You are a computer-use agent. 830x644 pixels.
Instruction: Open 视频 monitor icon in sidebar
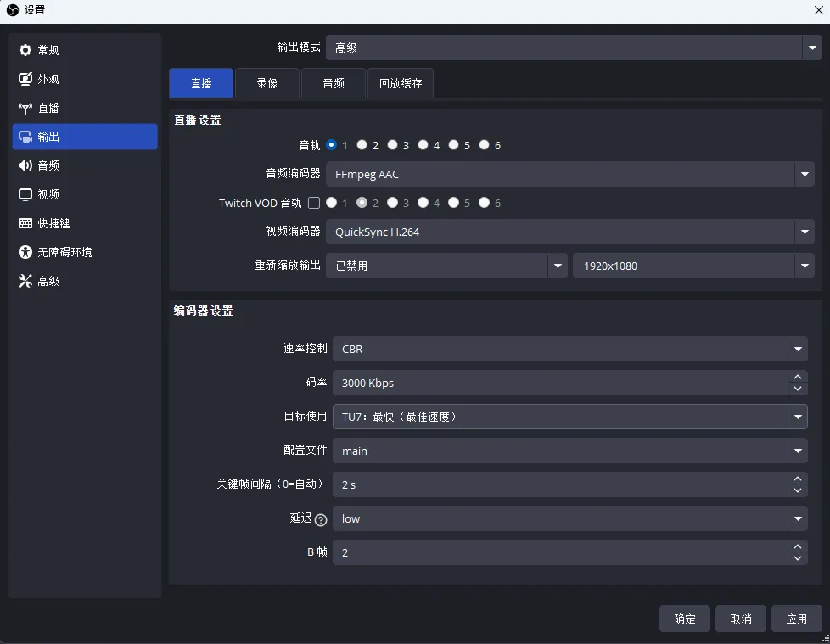pyautogui.click(x=25, y=195)
